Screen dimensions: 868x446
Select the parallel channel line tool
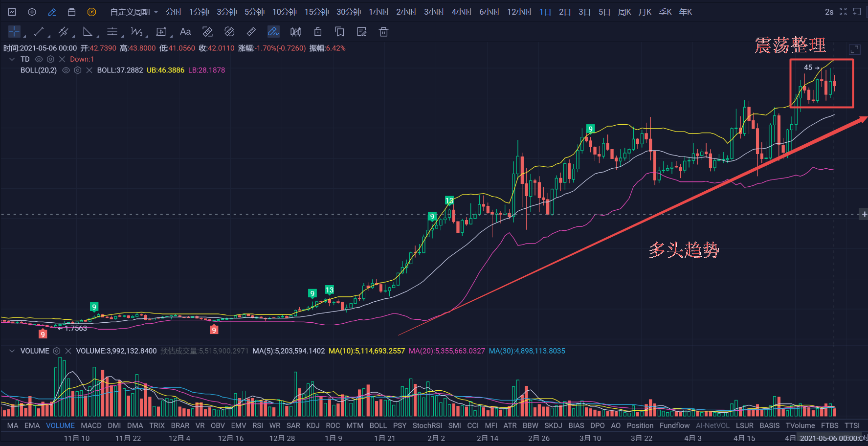[63, 32]
